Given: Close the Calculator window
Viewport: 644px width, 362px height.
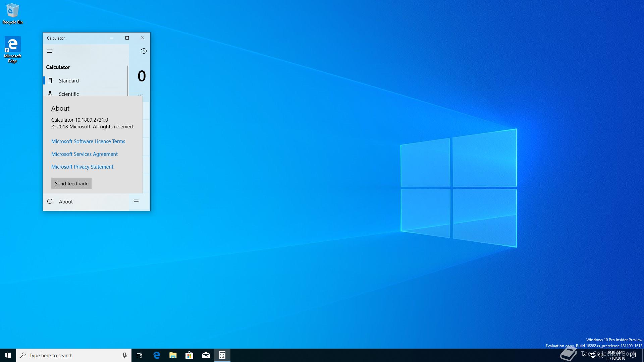Looking at the screenshot, I should click(143, 38).
